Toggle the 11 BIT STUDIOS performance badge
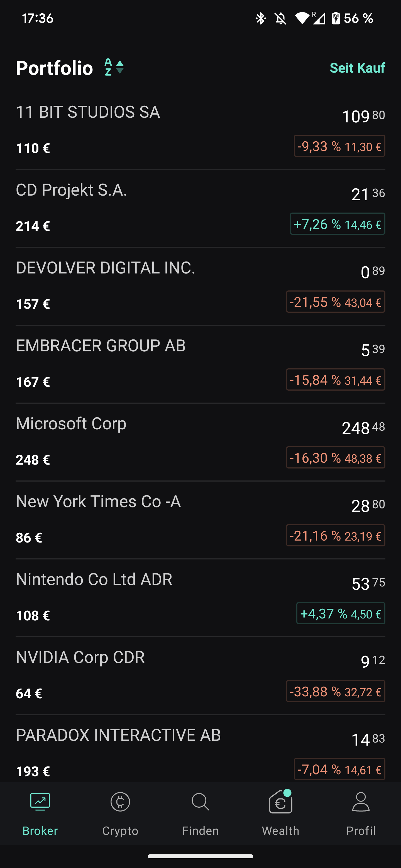Image resolution: width=401 pixels, height=868 pixels. (x=339, y=146)
